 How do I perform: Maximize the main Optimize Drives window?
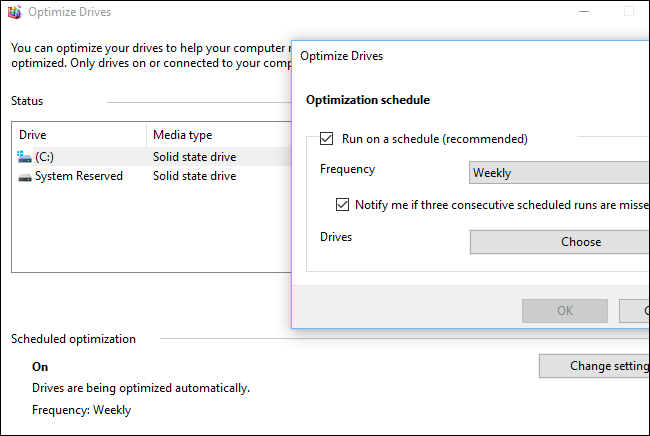click(628, 12)
